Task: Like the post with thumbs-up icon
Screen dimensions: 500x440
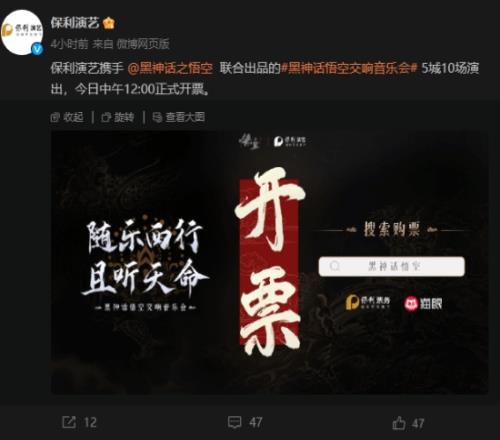Action: click(399, 423)
